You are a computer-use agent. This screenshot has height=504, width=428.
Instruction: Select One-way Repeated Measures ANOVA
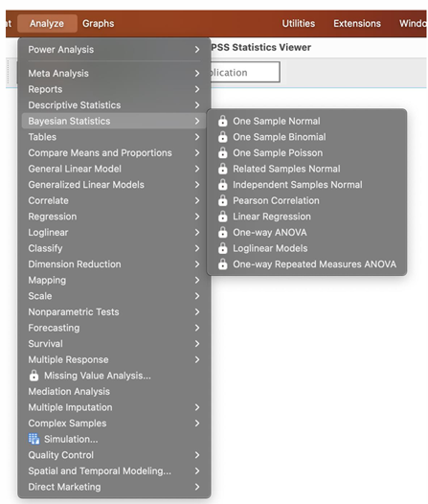point(314,263)
